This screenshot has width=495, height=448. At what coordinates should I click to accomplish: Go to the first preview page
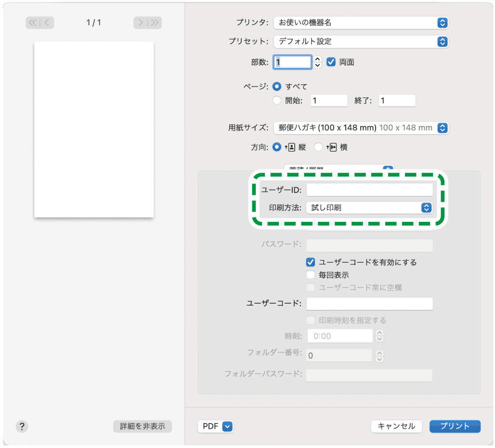tap(33, 23)
